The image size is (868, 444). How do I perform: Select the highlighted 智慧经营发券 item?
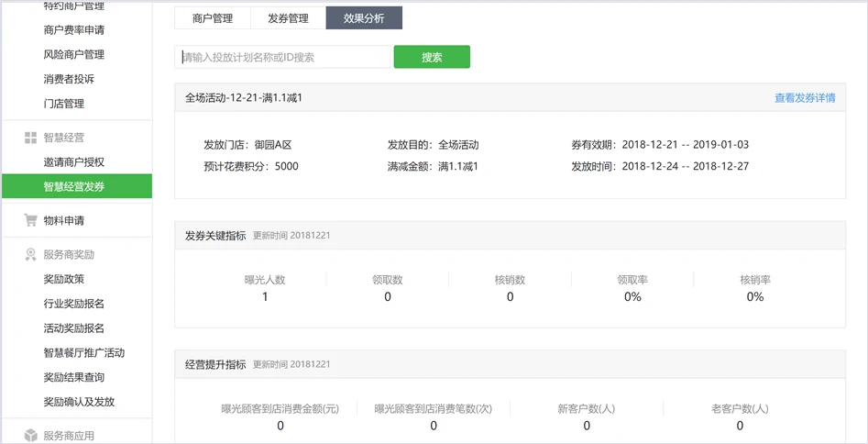[x=73, y=186]
